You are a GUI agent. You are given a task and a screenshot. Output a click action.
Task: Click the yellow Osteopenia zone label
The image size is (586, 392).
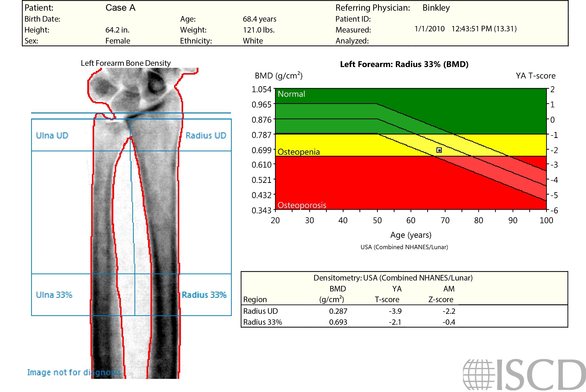tap(299, 152)
